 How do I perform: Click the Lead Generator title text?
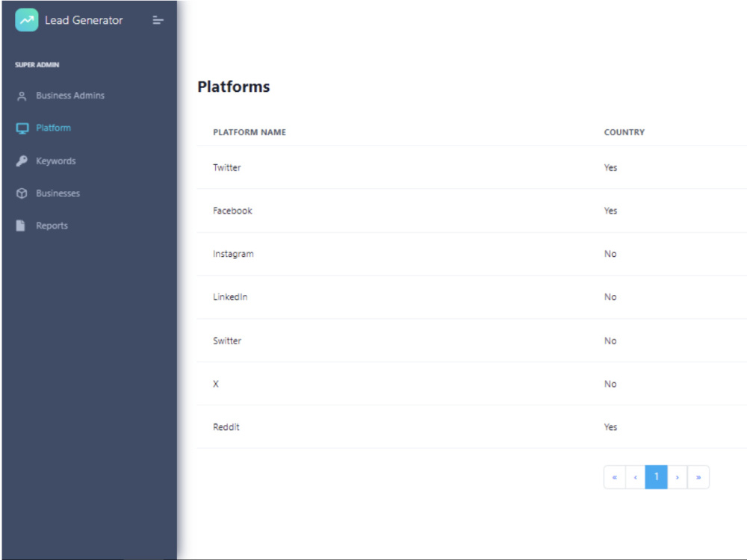pos(84,20)
